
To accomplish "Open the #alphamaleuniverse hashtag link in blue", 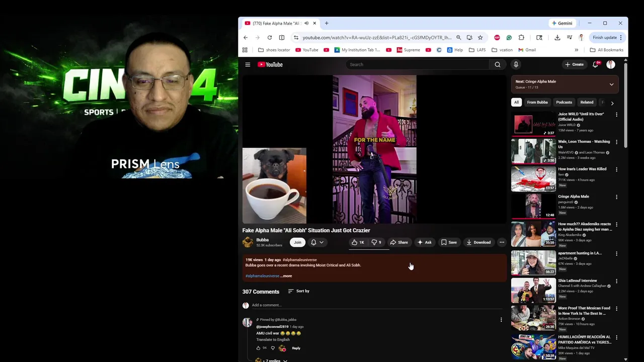I will (x=262, y=276).
